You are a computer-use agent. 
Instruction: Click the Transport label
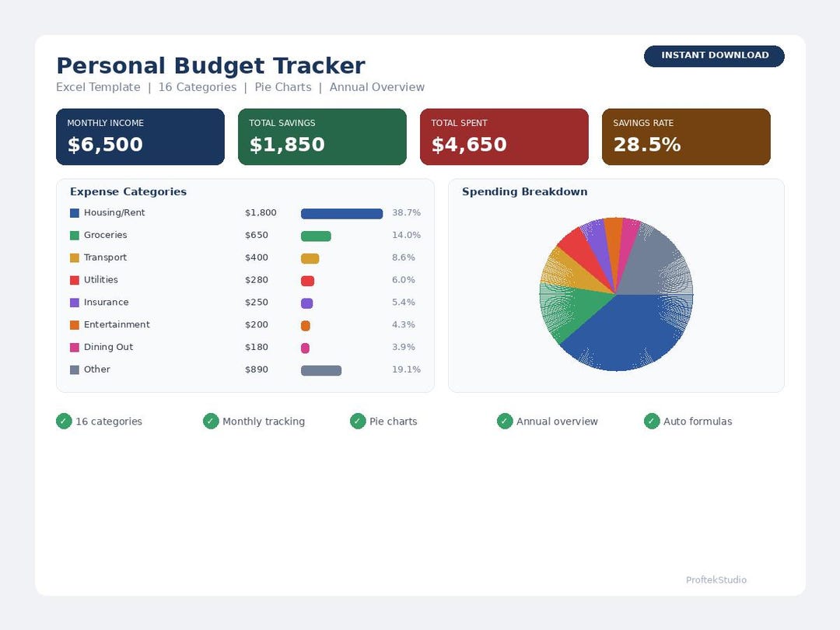click(x=106, y=257)
